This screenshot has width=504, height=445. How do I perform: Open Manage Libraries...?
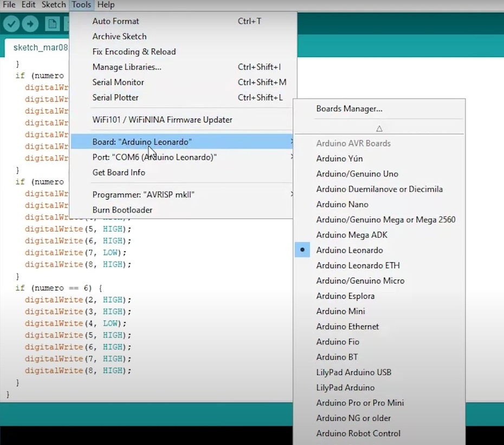tap(127, 67)
